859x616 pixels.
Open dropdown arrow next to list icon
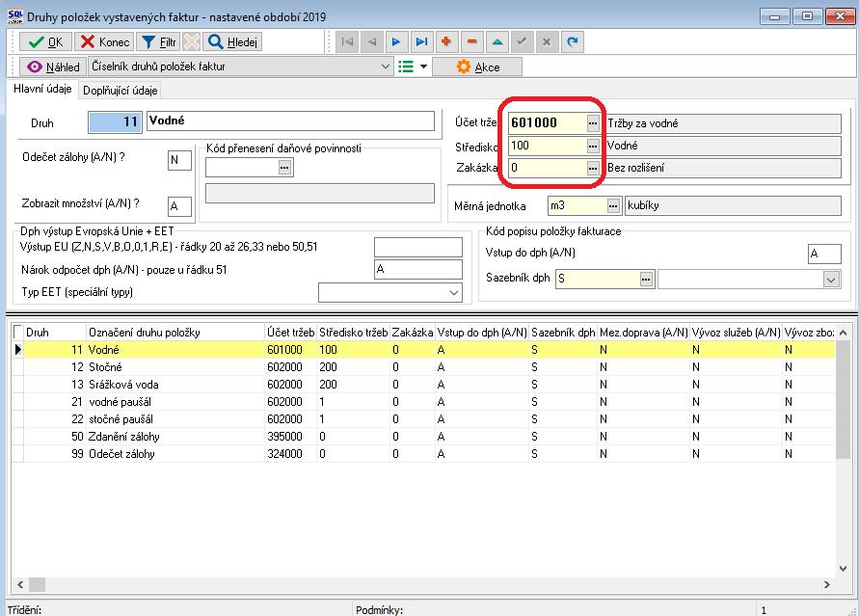(423, 67)
